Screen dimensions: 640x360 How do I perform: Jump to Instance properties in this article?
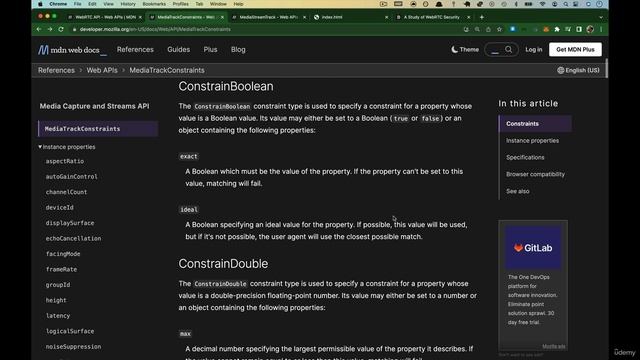point(532,140)
